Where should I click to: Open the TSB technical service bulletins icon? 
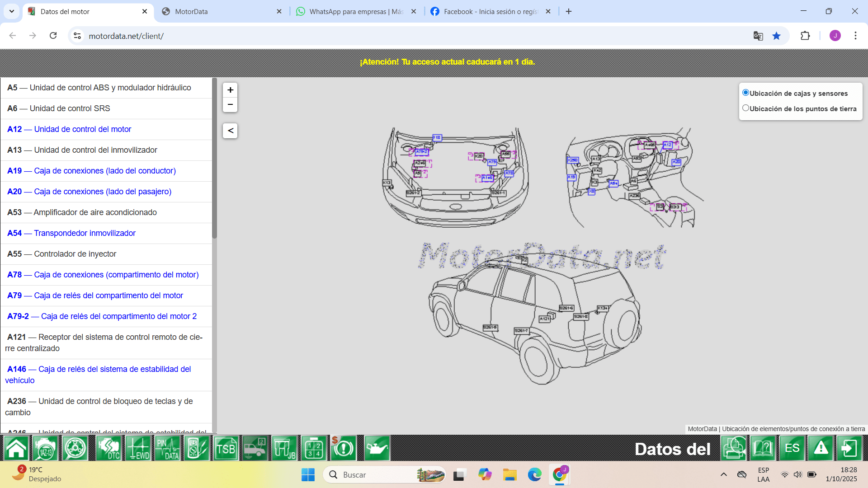click(x=226, y=448)
